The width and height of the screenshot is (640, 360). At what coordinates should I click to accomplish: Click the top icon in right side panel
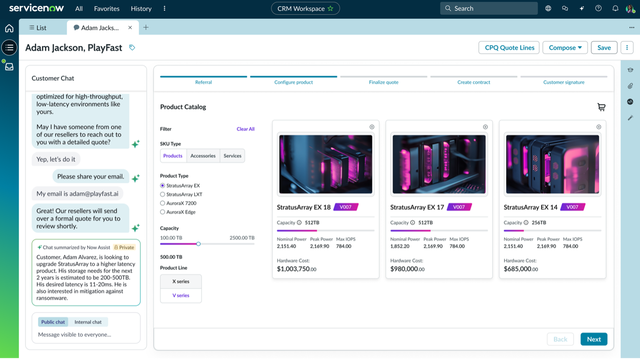631,70
